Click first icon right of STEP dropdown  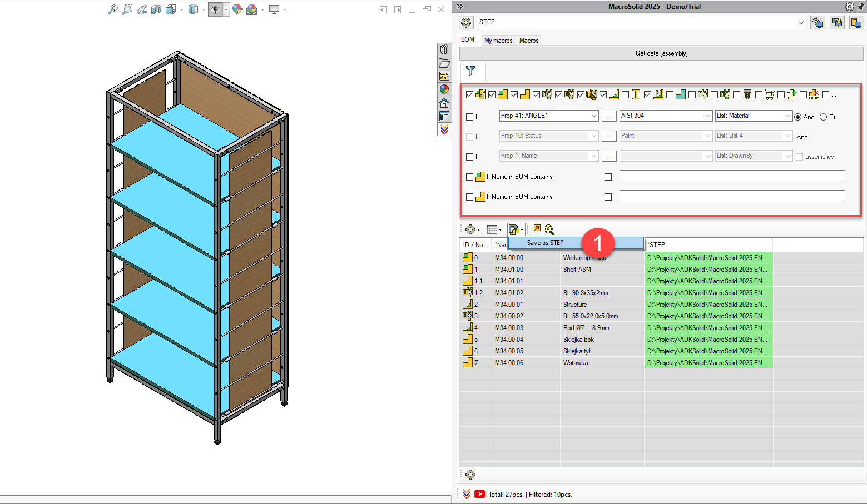coord(818,23)
